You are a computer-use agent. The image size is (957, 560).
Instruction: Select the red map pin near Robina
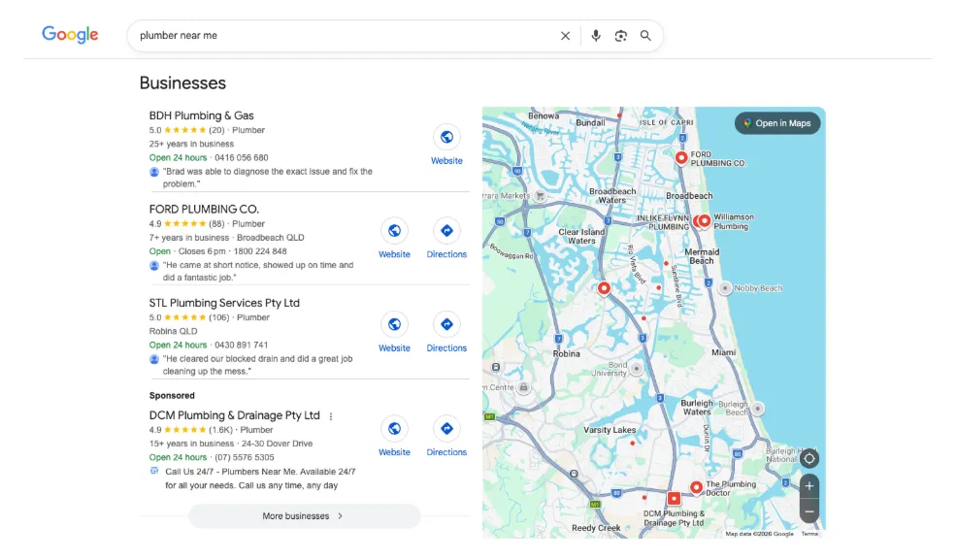click(604, 288)
